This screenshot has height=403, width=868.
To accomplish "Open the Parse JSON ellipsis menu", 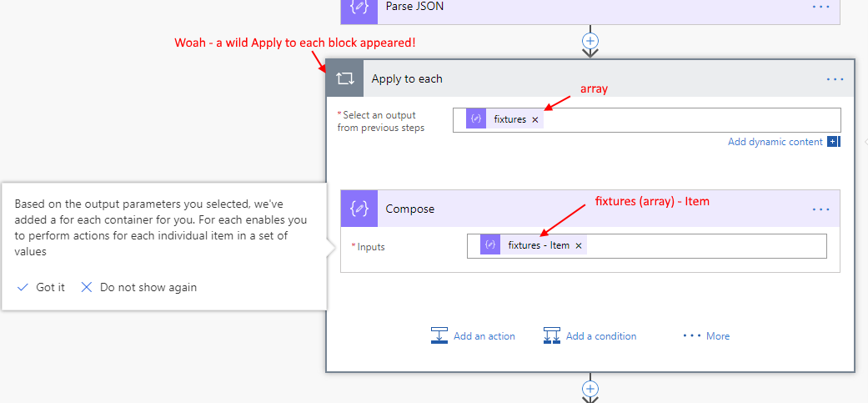I will point(820,7).
